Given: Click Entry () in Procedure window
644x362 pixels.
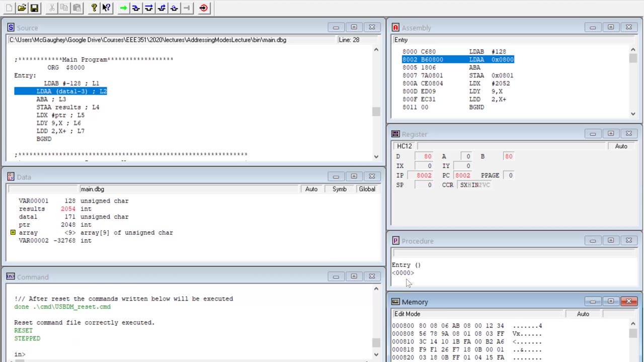Looking at the screenshot, I should click(x=406, y=265).
